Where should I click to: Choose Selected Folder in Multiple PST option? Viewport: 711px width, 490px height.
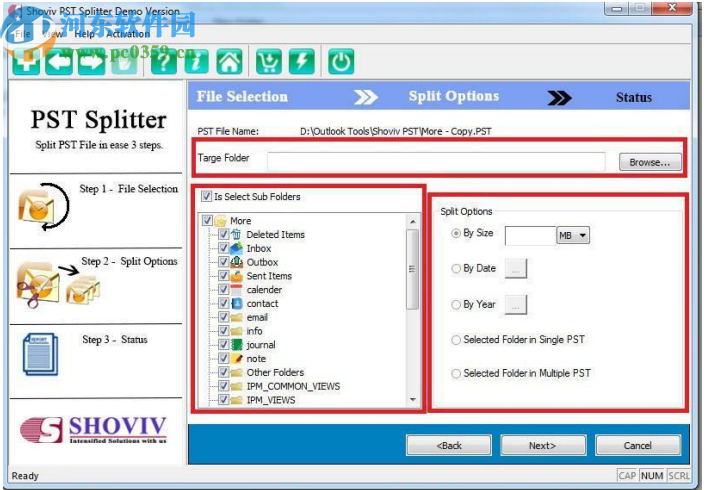(456, 374)
